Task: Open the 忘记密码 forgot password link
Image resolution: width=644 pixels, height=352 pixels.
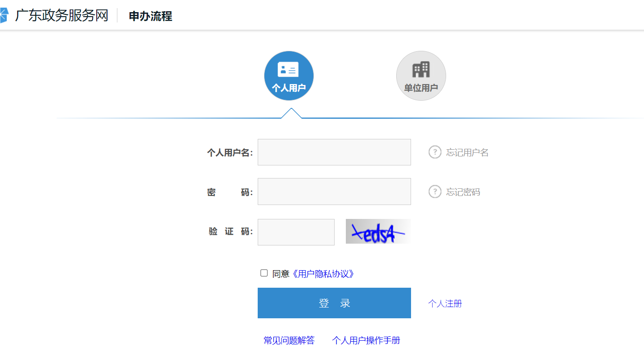Action: coord(463,192)
